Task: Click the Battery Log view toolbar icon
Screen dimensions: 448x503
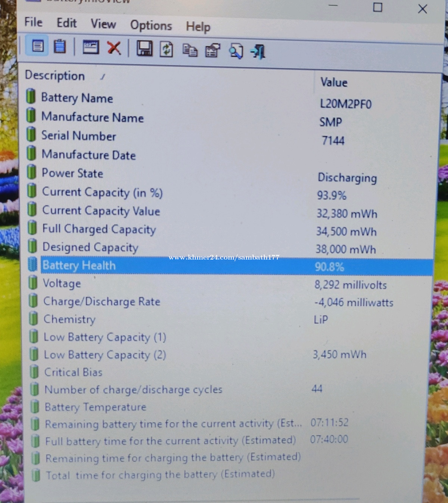Action: coord(60,47)
